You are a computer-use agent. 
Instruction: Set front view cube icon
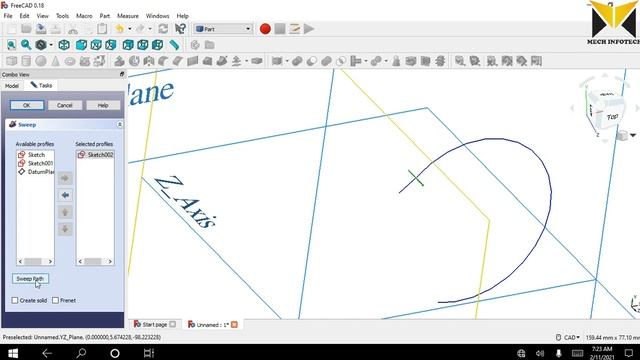click(81, 45)
